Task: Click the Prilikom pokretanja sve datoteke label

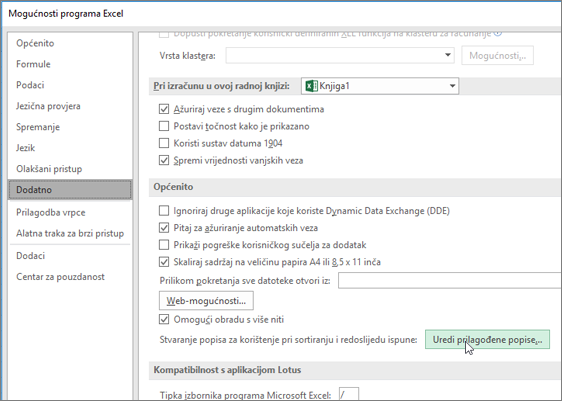Action: (x=245, y=281)
